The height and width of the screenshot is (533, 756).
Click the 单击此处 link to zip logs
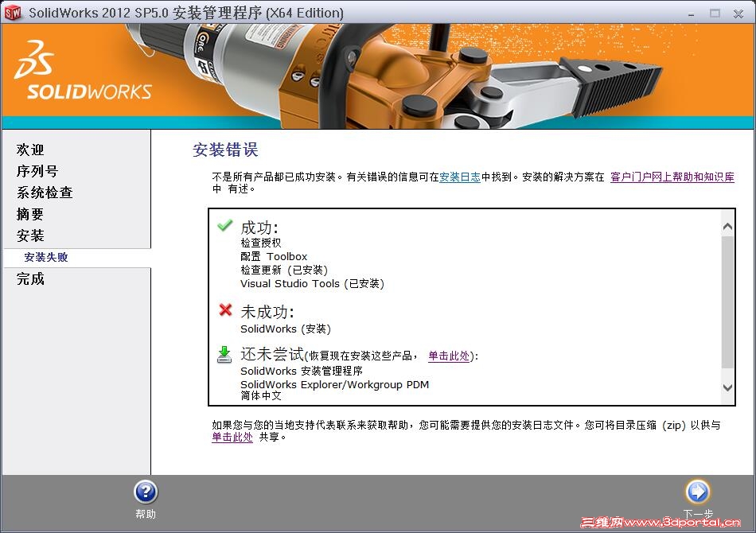click(x=232, y=437)
